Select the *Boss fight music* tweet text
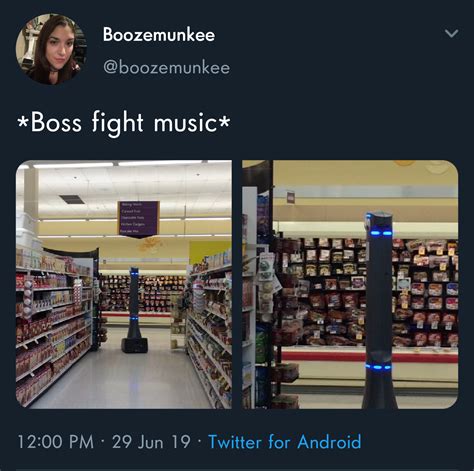Image resolution: width=474 pixels, height=471 pixels. coord(123,122)
